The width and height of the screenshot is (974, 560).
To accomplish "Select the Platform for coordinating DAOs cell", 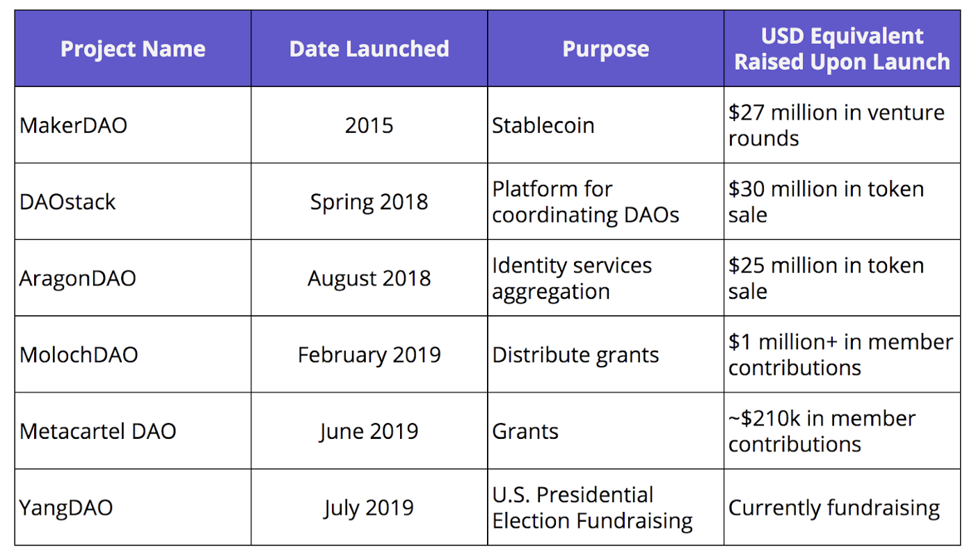I will pyautogui.click(x=585, y=202).
